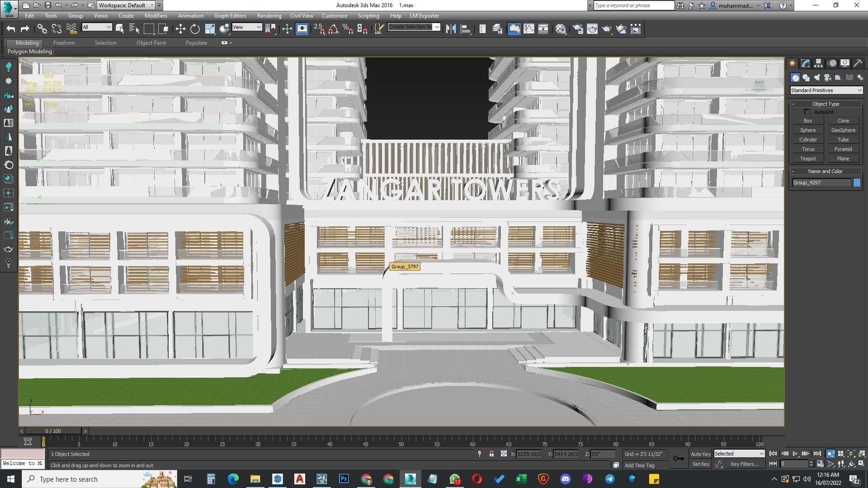Image resolution: width=868 pixels, height=488 pixels.
Task: Open the Material Editor icon
Action: click(561, 29)
